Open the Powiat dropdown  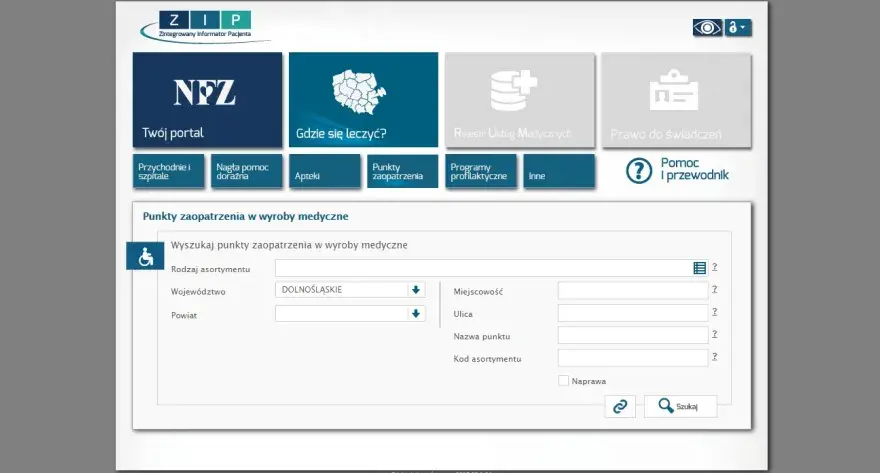(350, 313)
